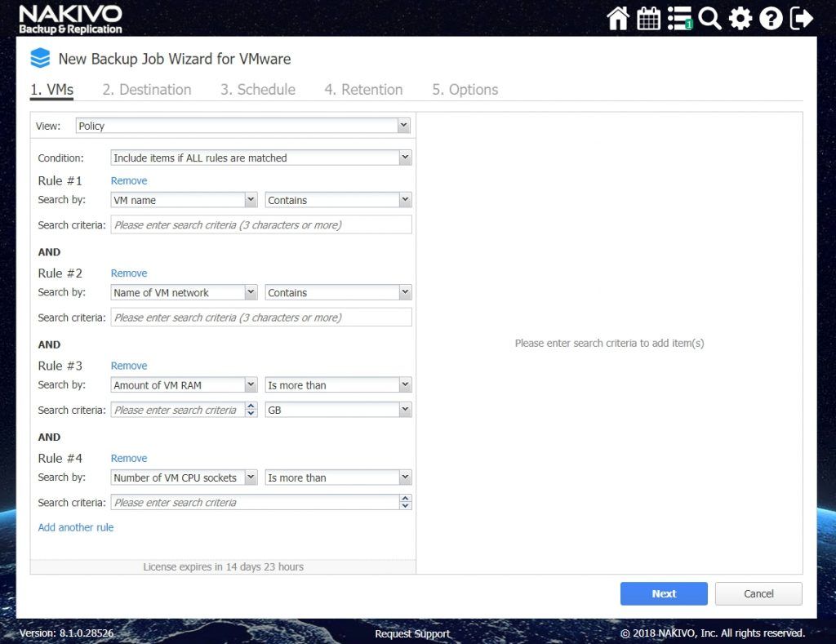Open the activities list icon

[x=679, y=18]
